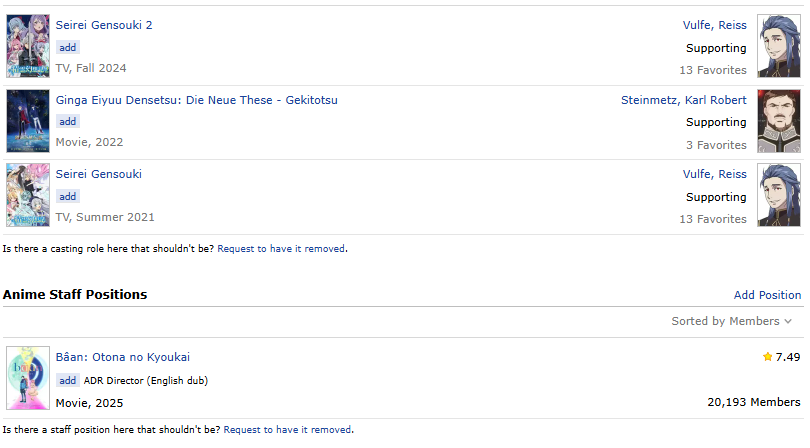Viewport: 810px width, 448px height.
Task: Open Ginga Eiyuu Densetsu: Die Neue These - Gekitotsu
Action: point(196,100)
